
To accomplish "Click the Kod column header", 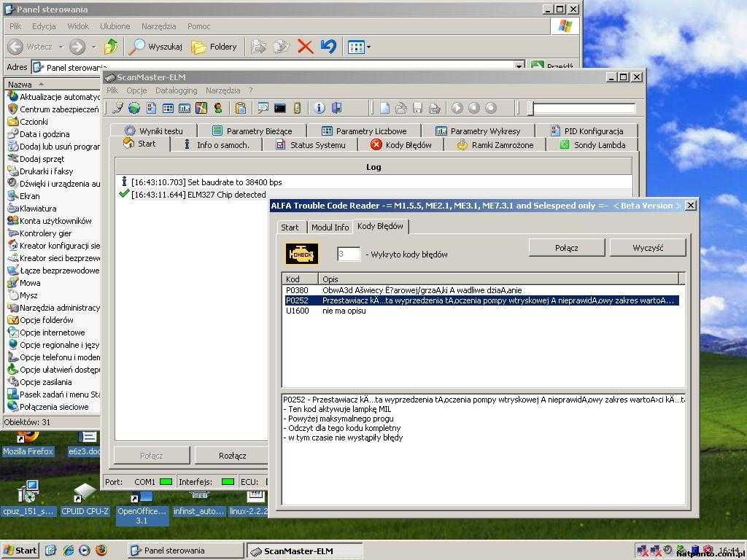I will [x=300, y=279].
